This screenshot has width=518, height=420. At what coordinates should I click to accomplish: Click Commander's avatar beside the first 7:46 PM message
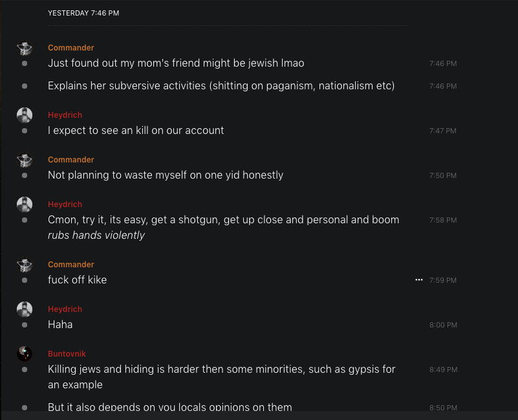coord(25,49)
